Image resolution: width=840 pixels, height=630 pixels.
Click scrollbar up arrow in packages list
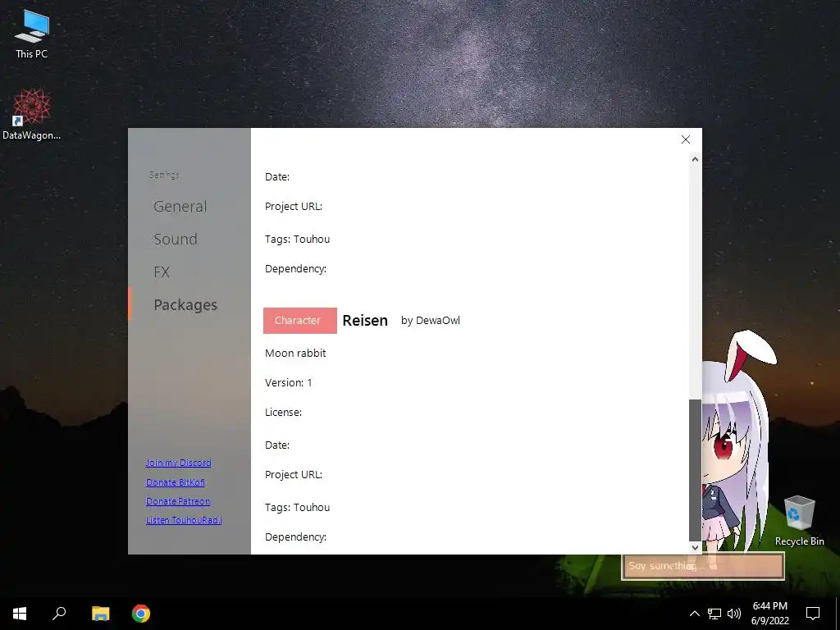click(x=695, y=159)
